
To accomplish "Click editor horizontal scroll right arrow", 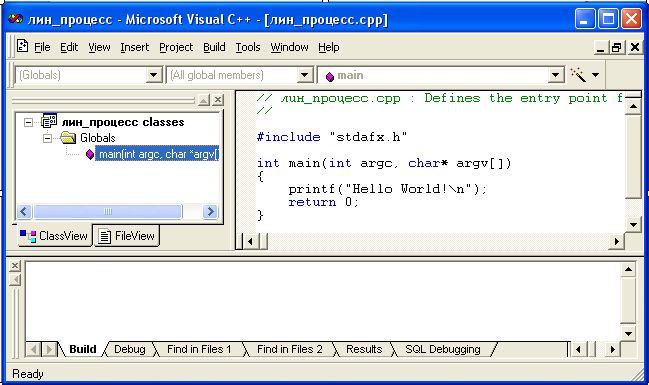I will [x=616, y=241].
